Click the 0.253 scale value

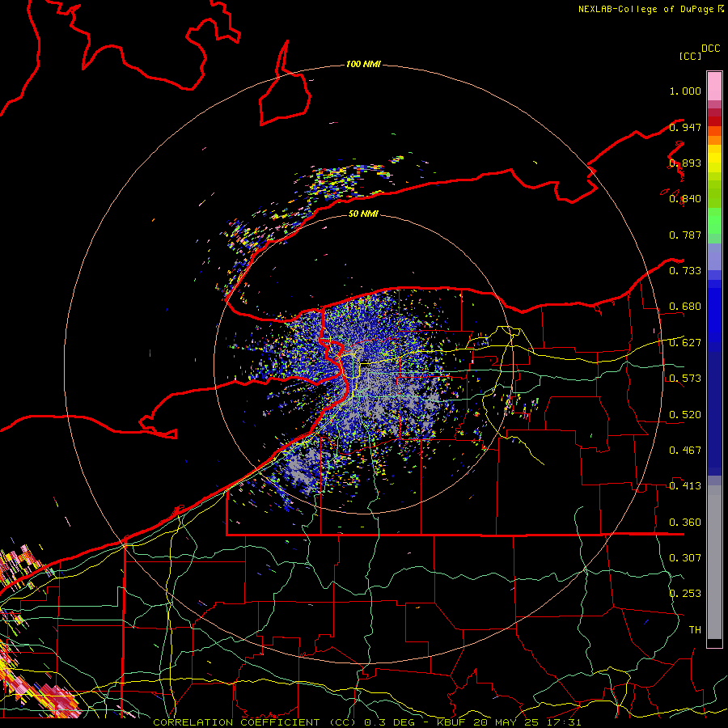click(x=685, y=594)
